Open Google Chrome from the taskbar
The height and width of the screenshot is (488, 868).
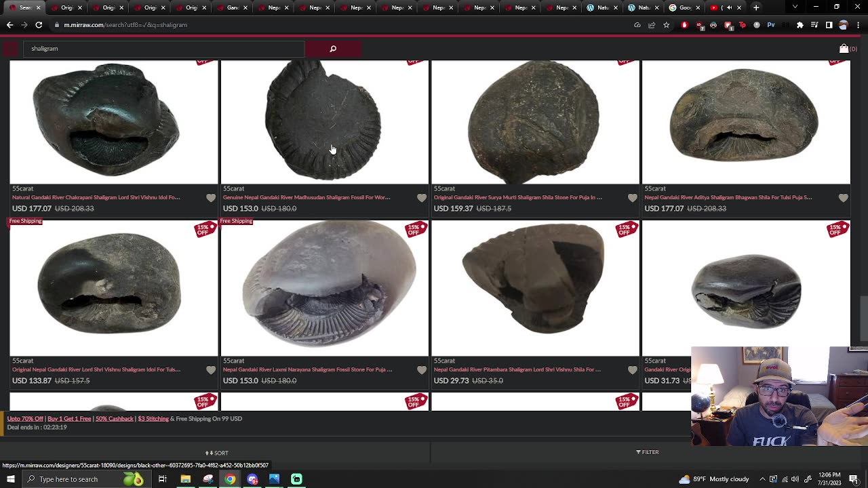[x=230, y=479]
